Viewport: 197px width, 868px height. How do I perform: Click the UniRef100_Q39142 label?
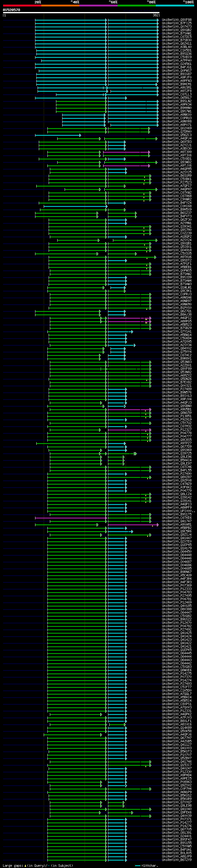pyautogui.click(x=177, y=497)
